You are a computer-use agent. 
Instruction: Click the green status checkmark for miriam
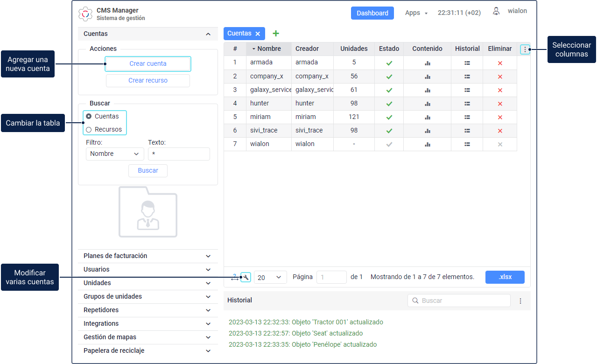(x=389, y=117)
